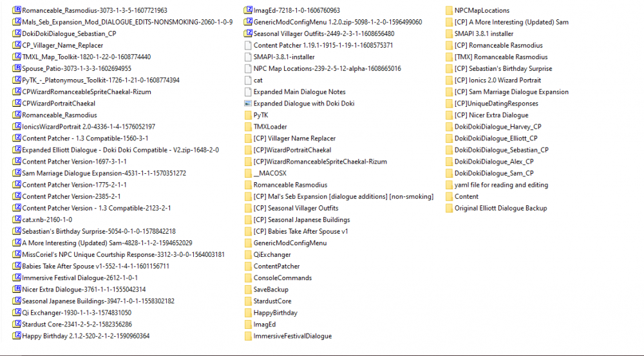Screen dimensions: 644x356
Task: Click Content Patcher - 1.3 Compatible-1560-3-1
Action: coord(85,138)
